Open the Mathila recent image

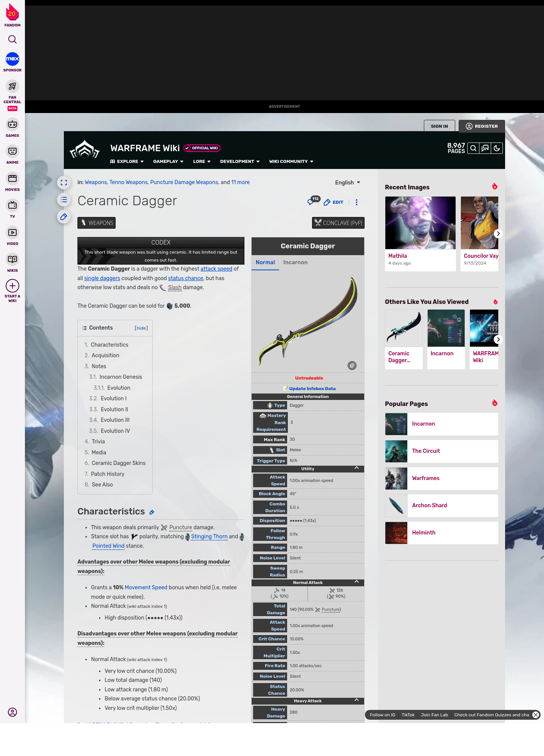tap(420, 223)
